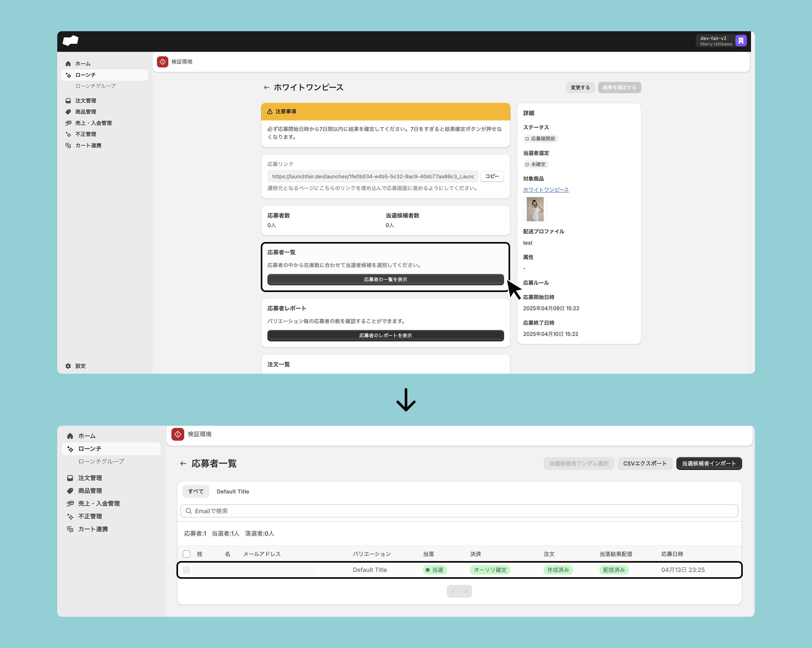Click the back arrow beside 応募者一覧 title
The image size is (812, 648).
point(183,463)
